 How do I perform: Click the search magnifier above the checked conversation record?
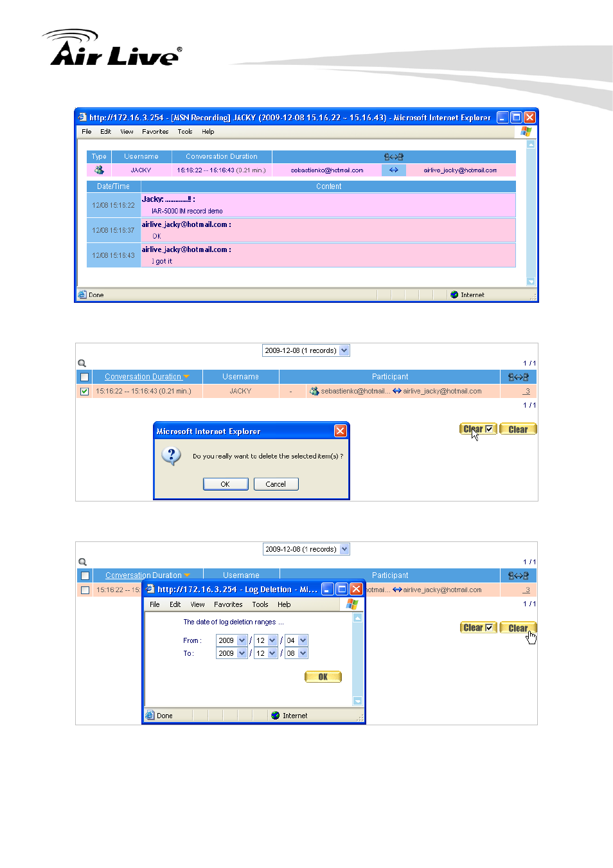(x=82, y=363)
